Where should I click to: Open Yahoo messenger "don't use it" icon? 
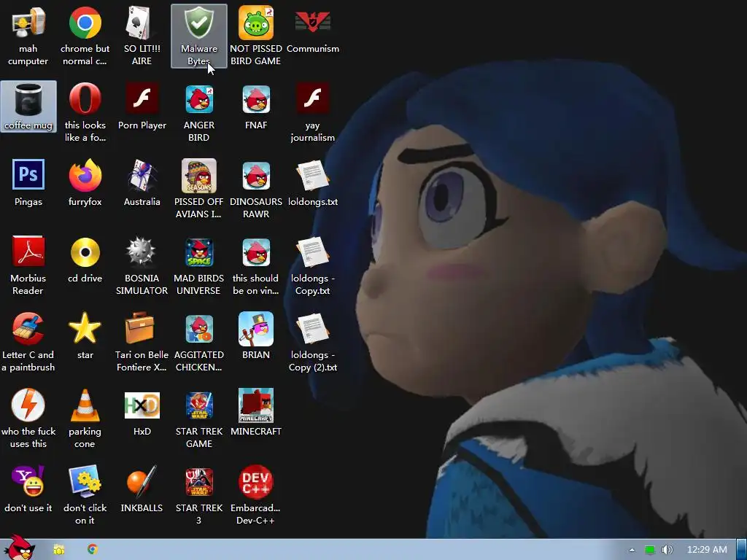tap(28, 489)
